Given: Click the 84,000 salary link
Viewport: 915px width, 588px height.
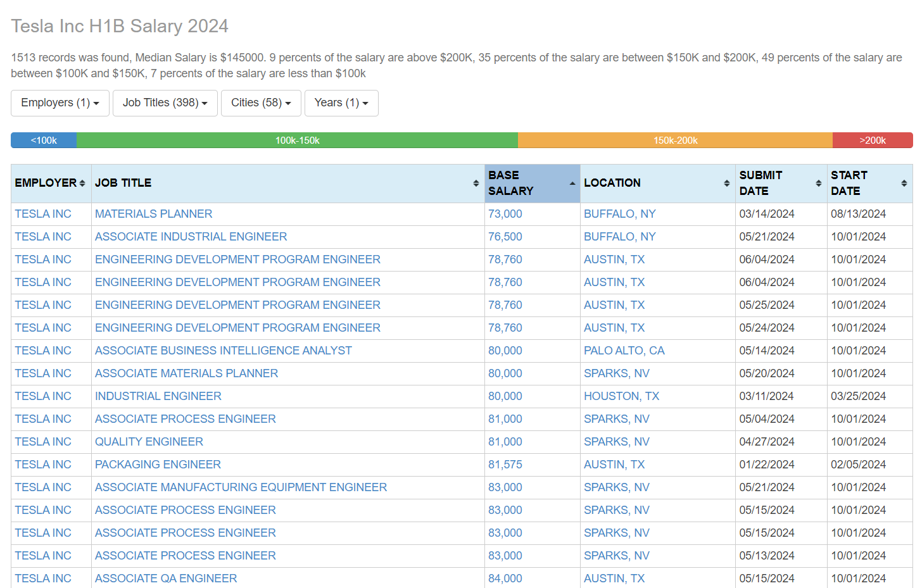Looking at the screenshot, I should [x=505, y=579].
